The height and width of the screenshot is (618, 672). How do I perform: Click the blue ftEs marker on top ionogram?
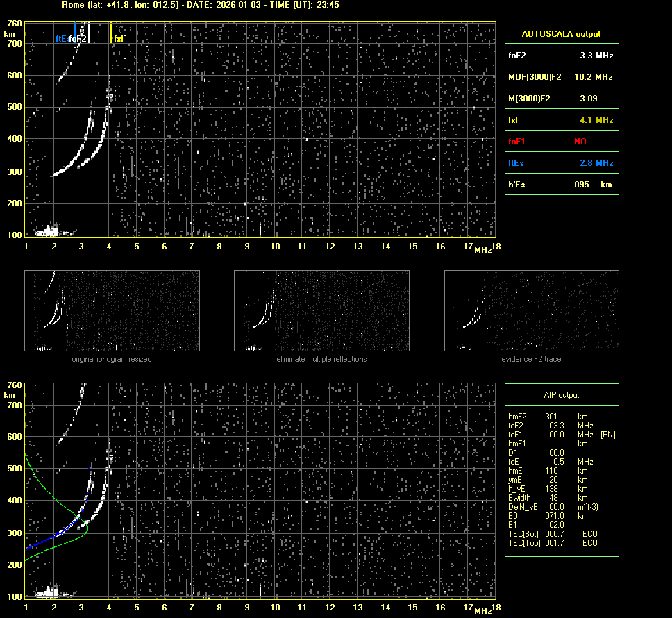click(61, 39)
